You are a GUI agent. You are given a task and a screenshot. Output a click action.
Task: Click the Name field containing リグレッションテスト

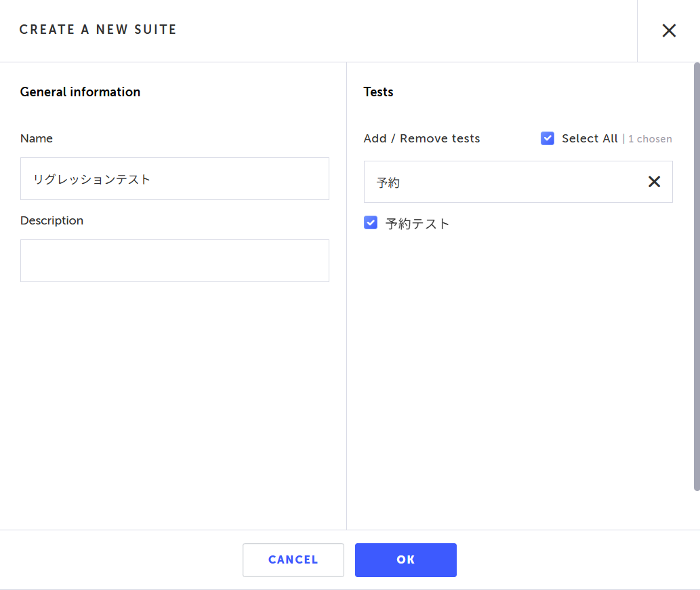pyautogui.click(x=175, y=178)
